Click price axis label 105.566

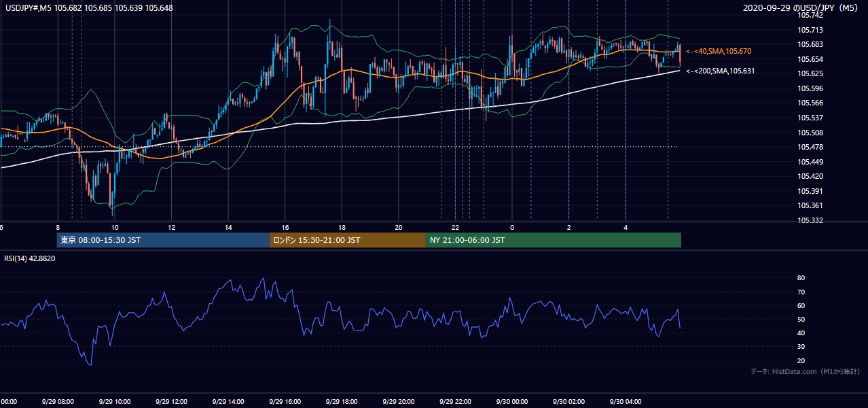point(810,103)
